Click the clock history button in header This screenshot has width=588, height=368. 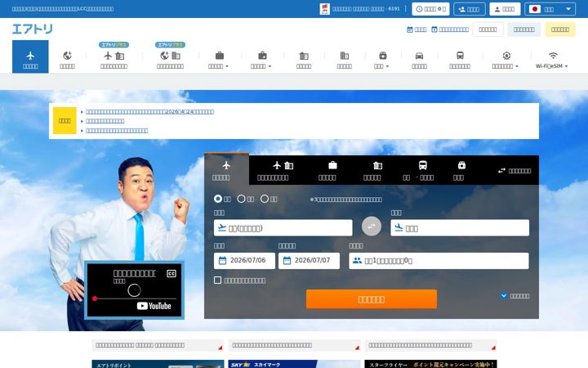[x=430, y=9]
